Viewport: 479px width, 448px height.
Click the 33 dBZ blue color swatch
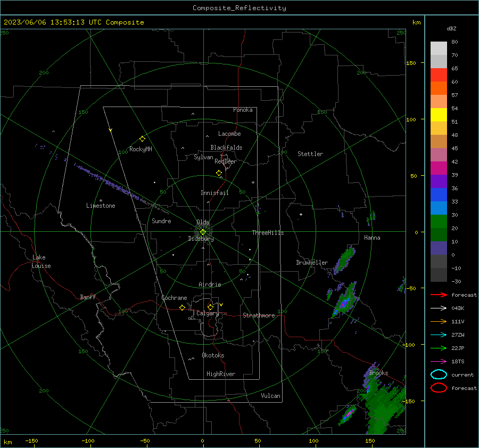(x=439, y=208)
